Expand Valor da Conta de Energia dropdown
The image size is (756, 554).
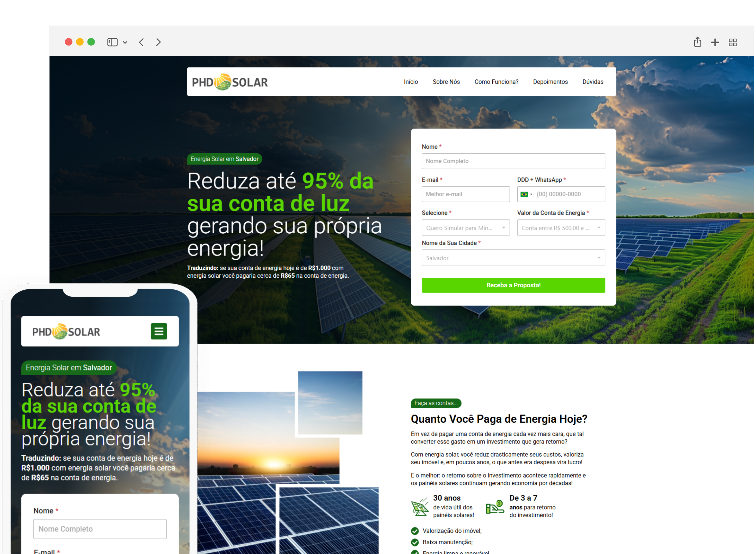pos(561,228)
